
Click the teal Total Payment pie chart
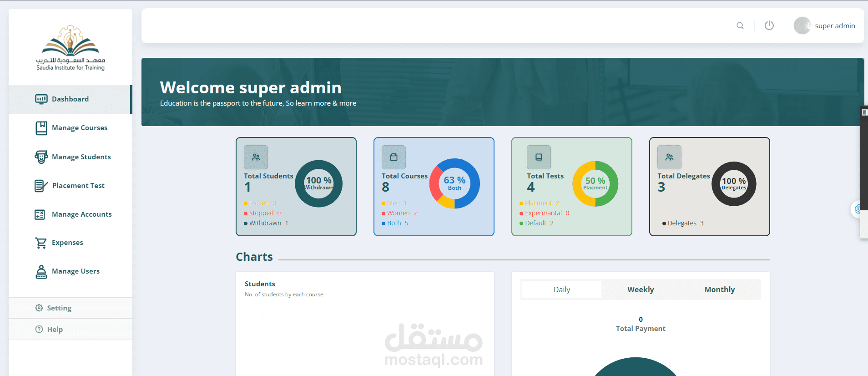coord(636,367)
